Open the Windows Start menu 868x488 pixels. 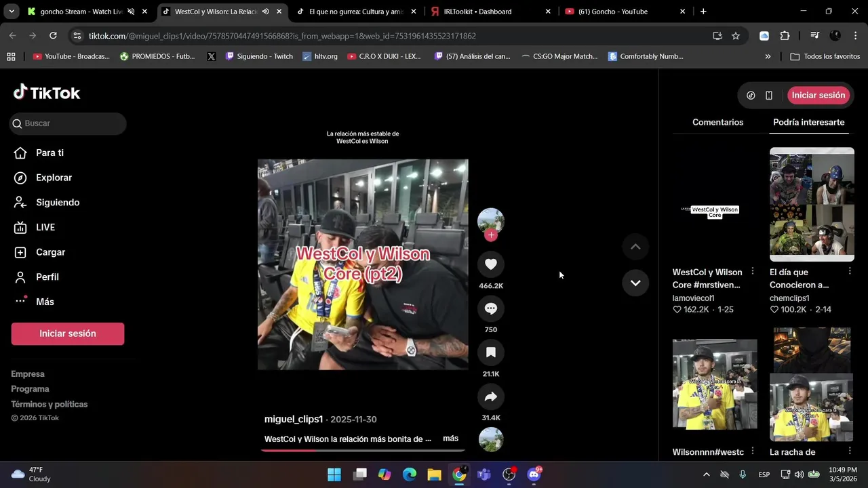[334, 474]
